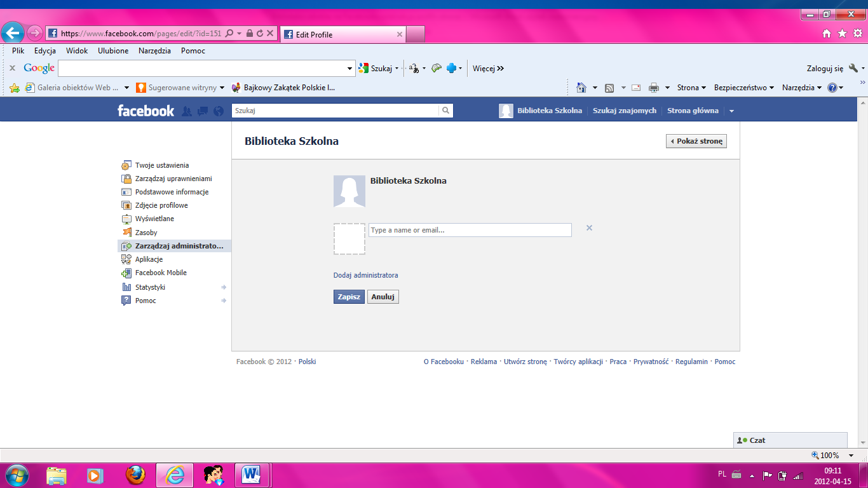Click the Type a name or email field

tap(470, 230)
